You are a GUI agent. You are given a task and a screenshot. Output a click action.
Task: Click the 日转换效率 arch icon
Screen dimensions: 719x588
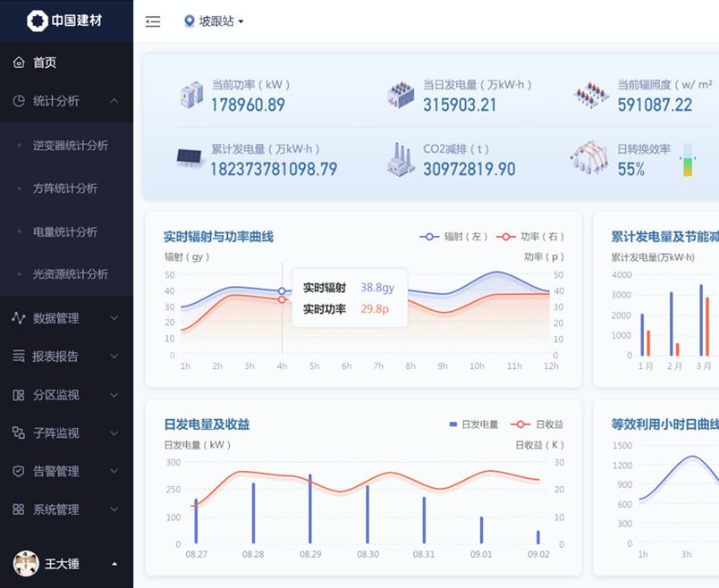pos(589,158)
